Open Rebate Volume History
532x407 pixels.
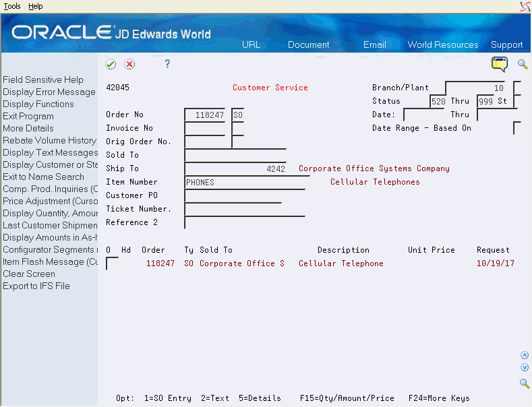[49, 140]
